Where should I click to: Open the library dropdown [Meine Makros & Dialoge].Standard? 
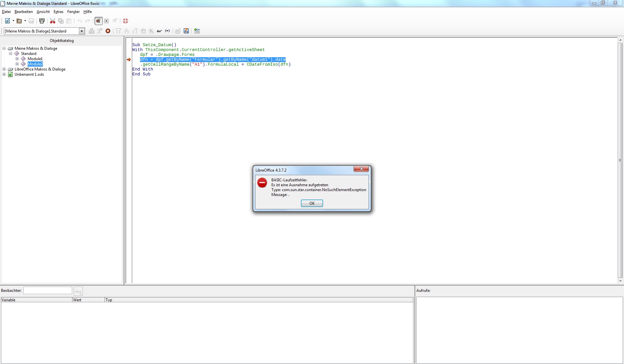click(82, 31)
